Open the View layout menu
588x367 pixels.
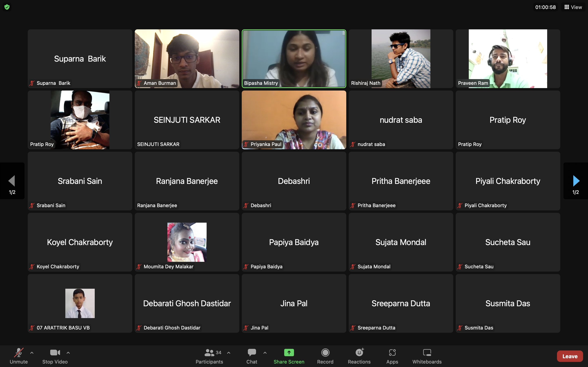[573, 7]
